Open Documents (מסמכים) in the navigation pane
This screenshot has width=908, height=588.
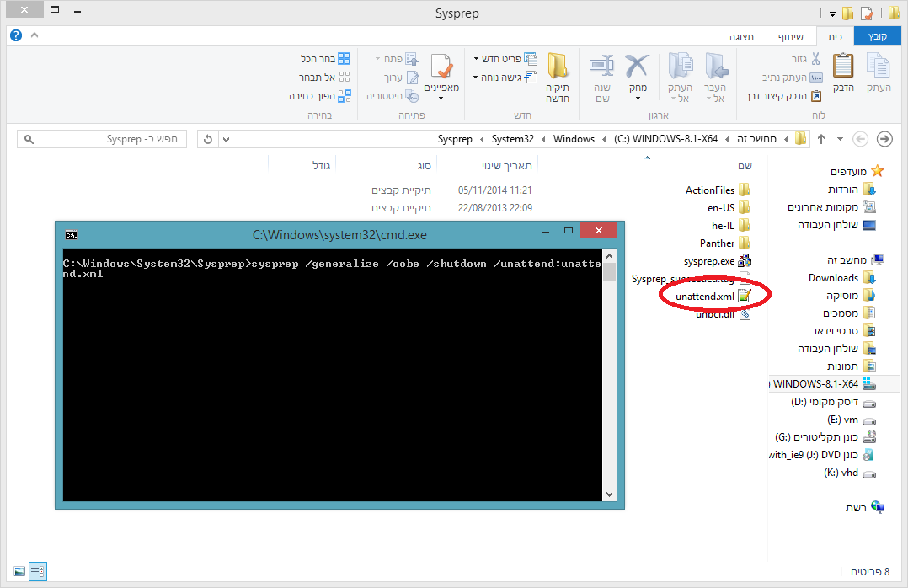click(849, 313)
